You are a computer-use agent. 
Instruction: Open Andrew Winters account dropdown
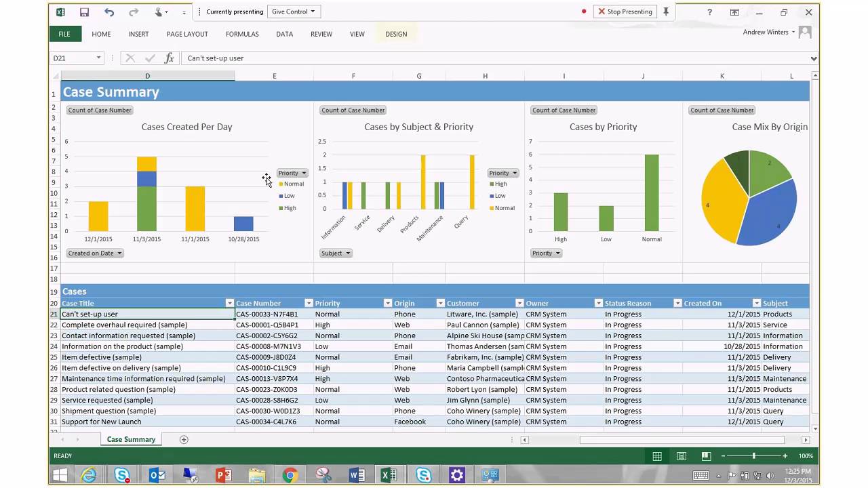click(x=793, y=32)
